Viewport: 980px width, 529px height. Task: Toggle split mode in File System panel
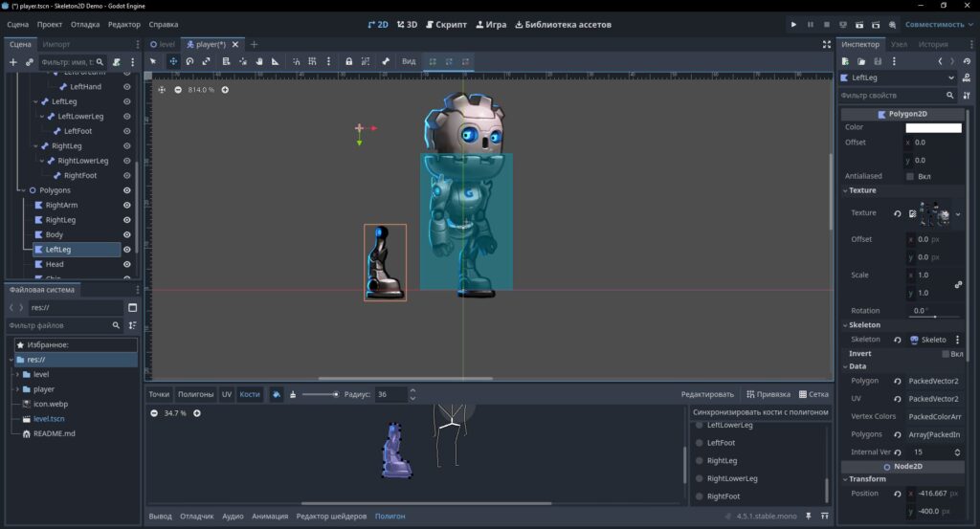[x=132, y=307]
